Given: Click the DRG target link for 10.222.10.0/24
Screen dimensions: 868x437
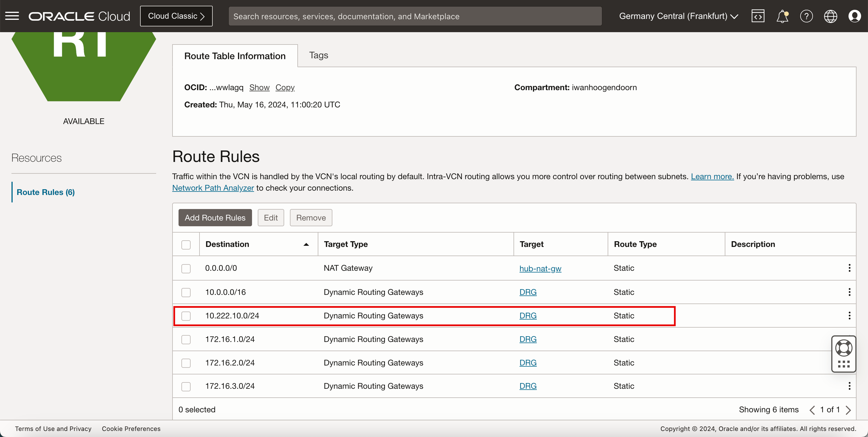Looking at the screenshot, I should (528, 316).
